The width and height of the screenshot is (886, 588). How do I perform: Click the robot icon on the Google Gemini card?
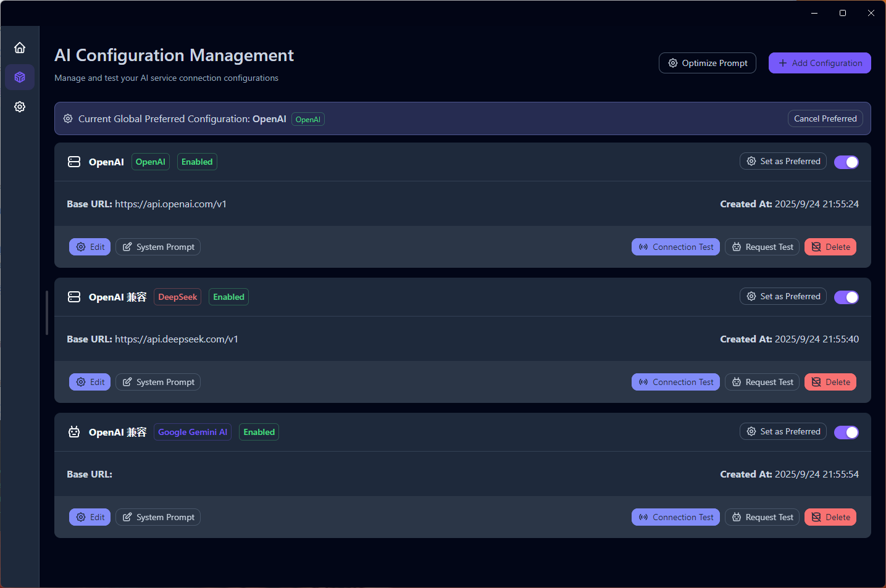tap(74, 432)
